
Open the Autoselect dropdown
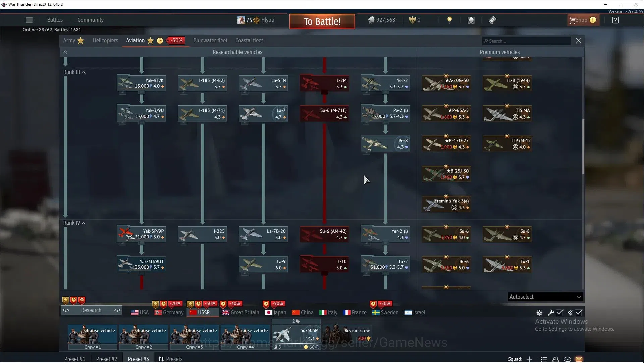[x=545, y=297]
